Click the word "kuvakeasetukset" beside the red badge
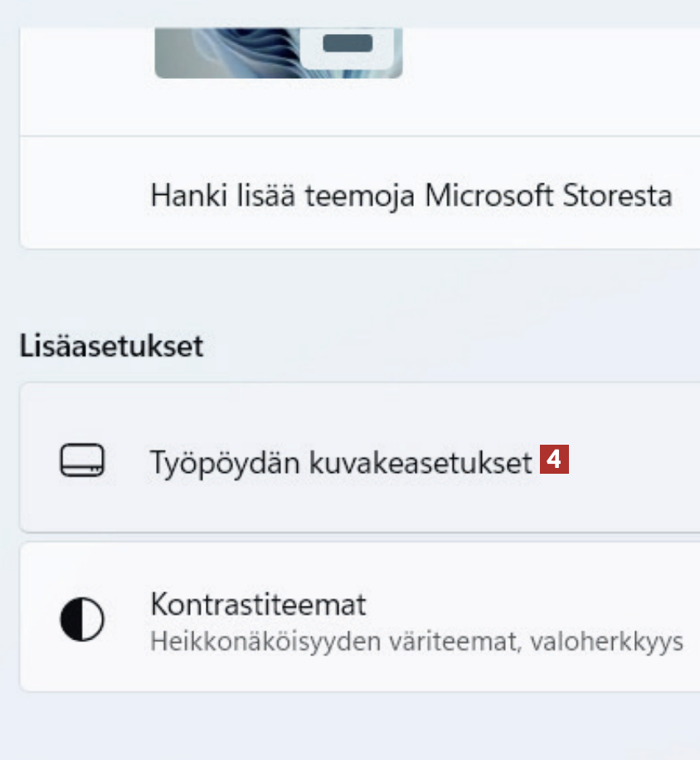 [x=420, y=462]
